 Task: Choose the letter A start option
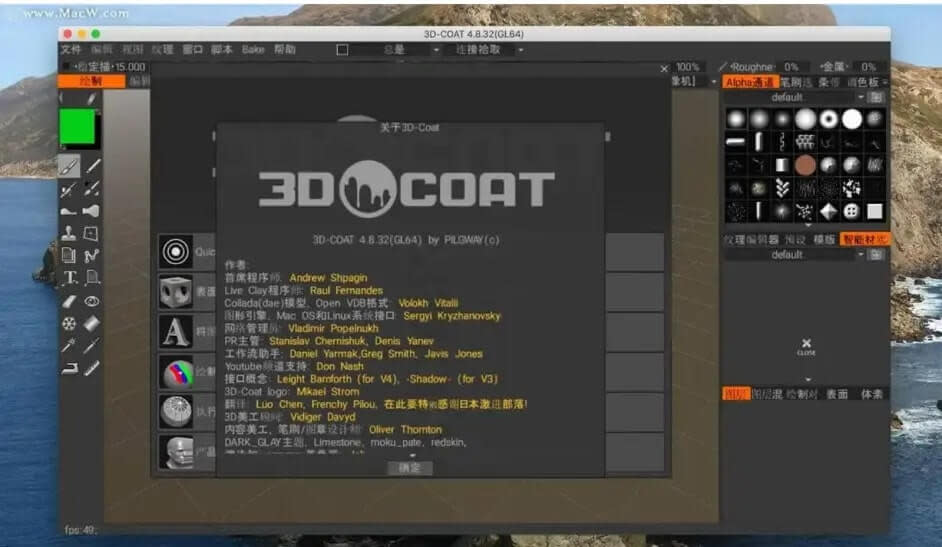pyautogui.click(x=175, y=331)
